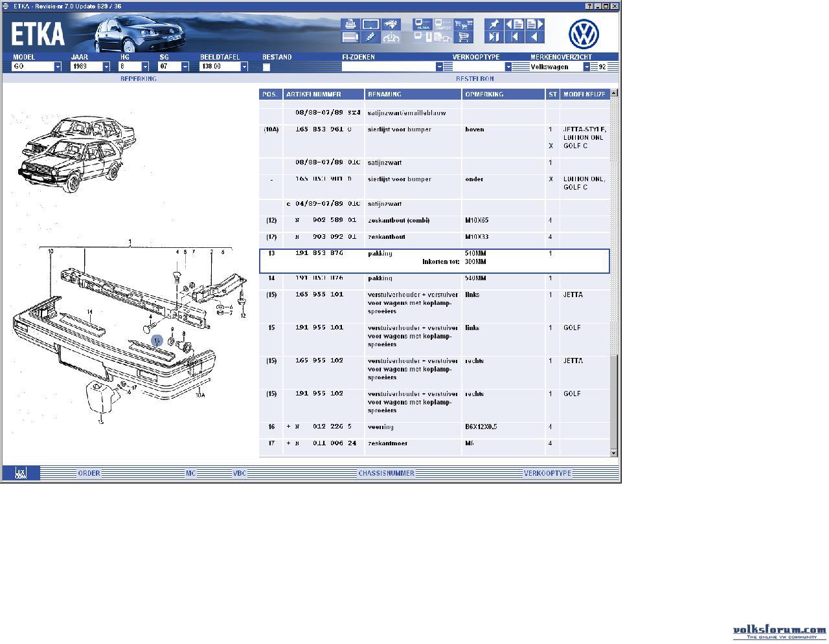
Task: Go to next page document icon
Action: pos(534,25)
